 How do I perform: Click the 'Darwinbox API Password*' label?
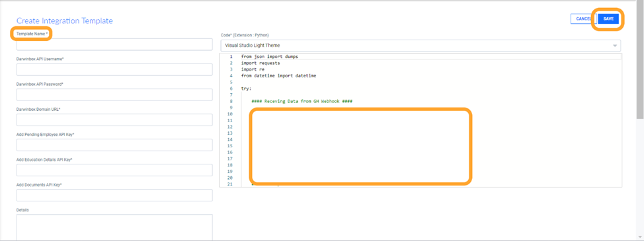[40, 84]
